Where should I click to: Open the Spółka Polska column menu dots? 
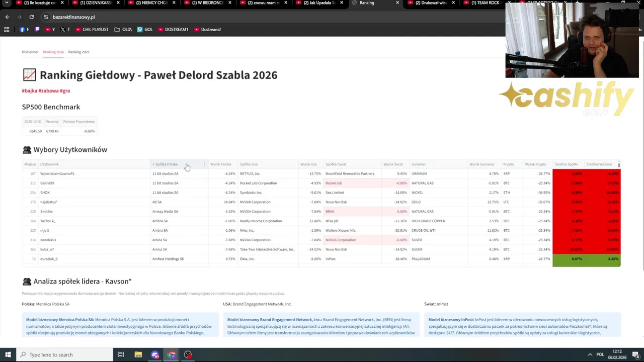[204, 164]
